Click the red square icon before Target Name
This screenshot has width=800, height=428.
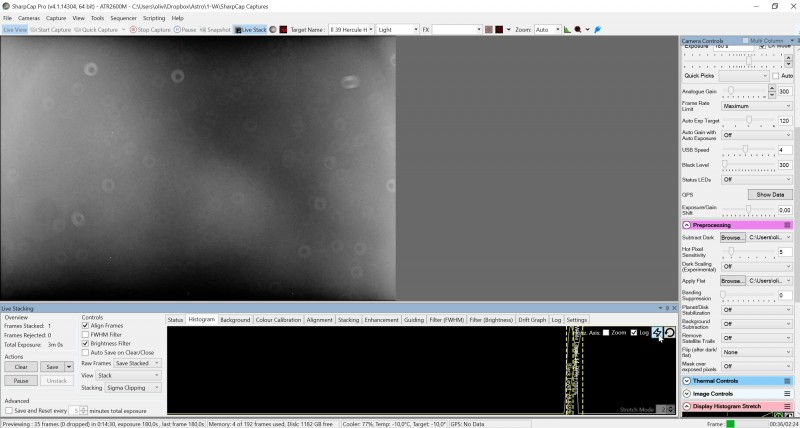coord(283,30)
